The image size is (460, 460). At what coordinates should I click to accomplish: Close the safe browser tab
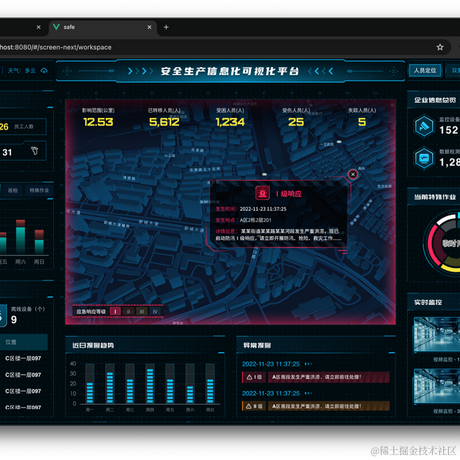(149, 27)
